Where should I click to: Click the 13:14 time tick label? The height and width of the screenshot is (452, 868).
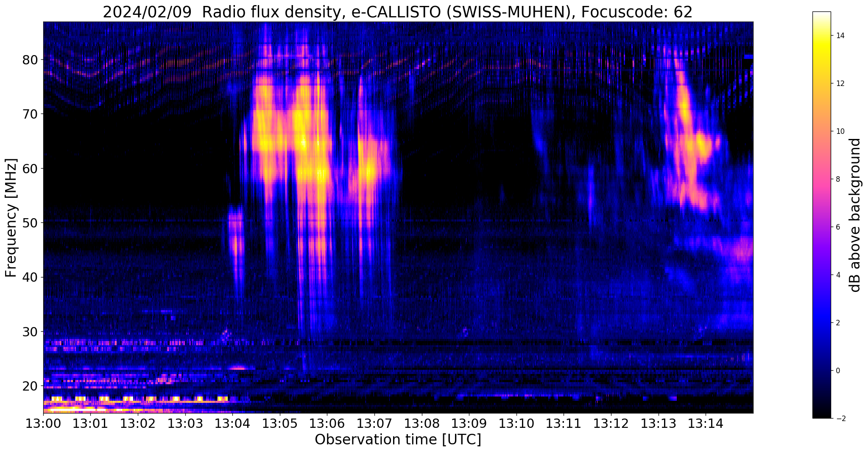(706, 424)
